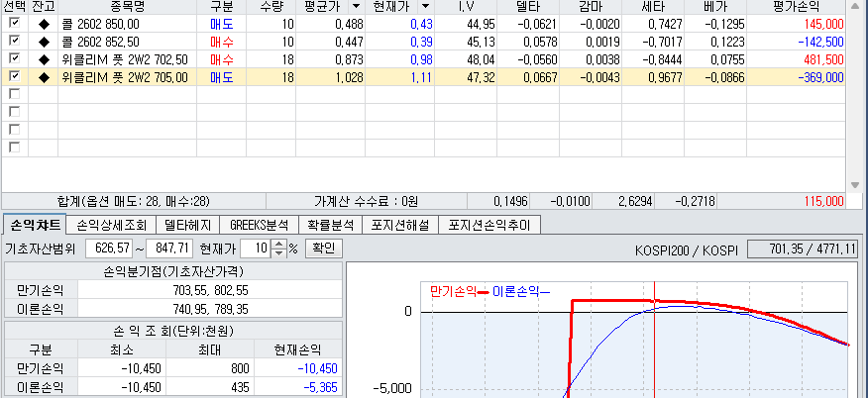The image size is (868, 398).
Task: Click 매수 in the 콜 2602 852,50 row
Action: click(x=221, y=42)
